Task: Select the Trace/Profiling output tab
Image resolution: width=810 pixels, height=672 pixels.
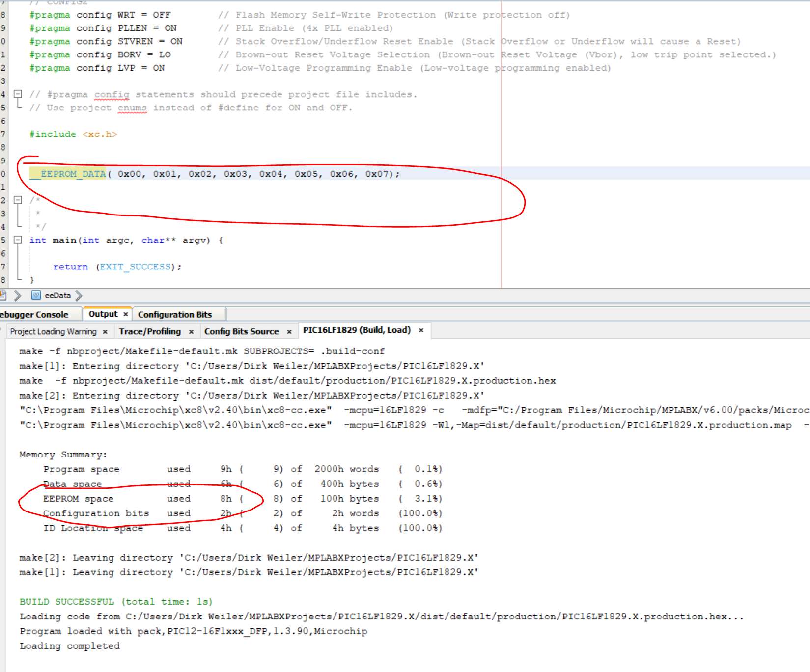Action: point(150,332)
